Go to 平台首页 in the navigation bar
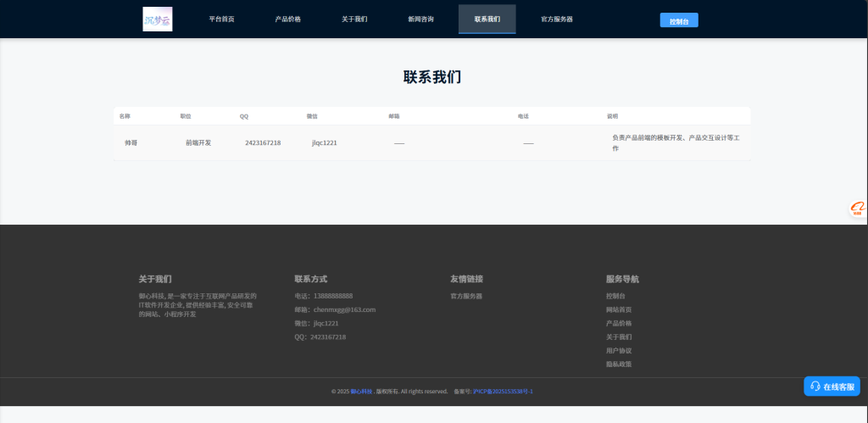 click(x=221, y=19)
